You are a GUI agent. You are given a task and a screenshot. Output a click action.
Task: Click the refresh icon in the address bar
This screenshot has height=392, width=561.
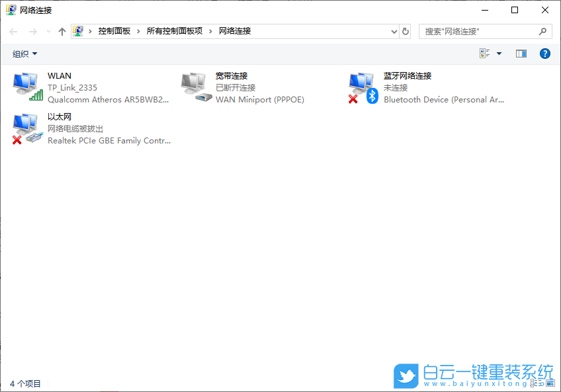click(x=404, y=31)
